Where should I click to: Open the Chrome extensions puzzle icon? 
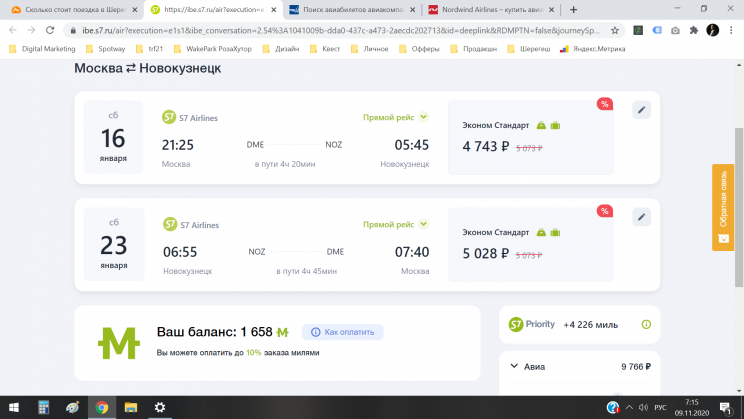coord(694,30)
